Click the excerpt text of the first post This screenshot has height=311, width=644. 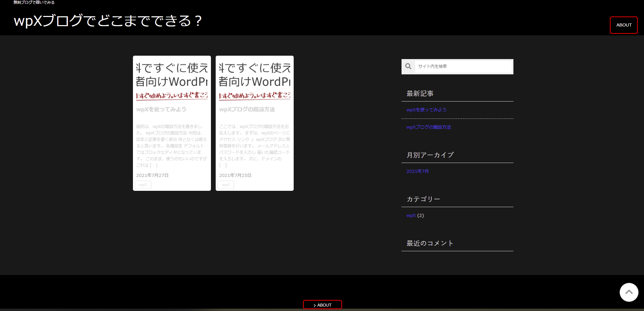[x=172, y=146]
